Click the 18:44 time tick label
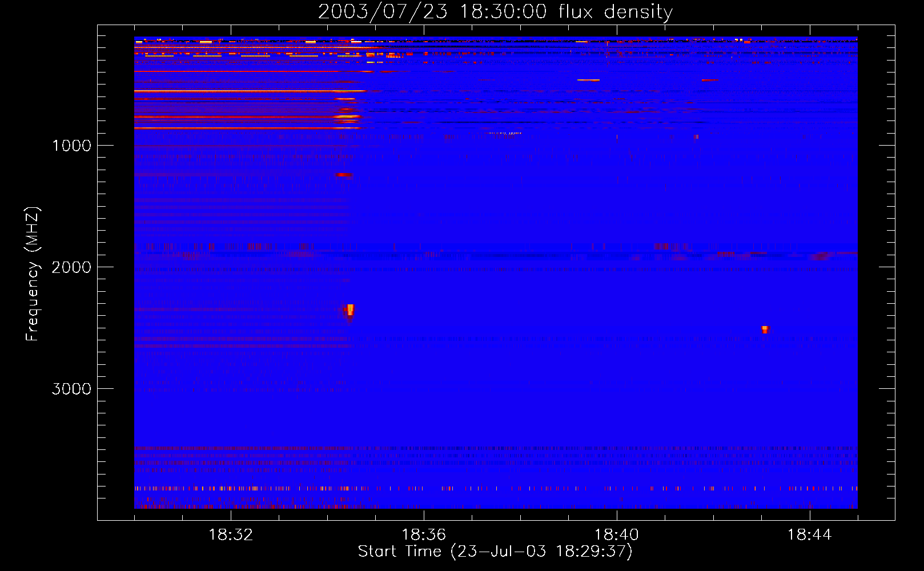Screen dimensions: 924x571 pyautogui.click(x=810, y=535)
